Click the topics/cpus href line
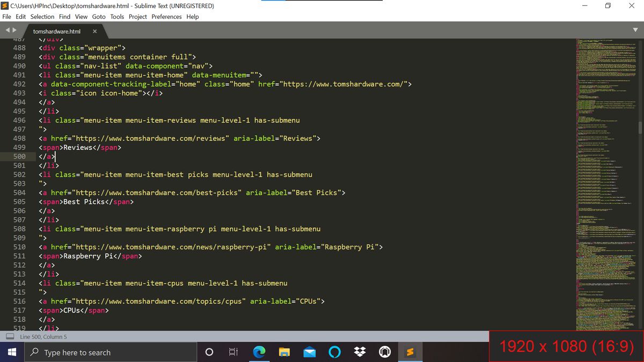644x362 pixels. pos(181,301)
